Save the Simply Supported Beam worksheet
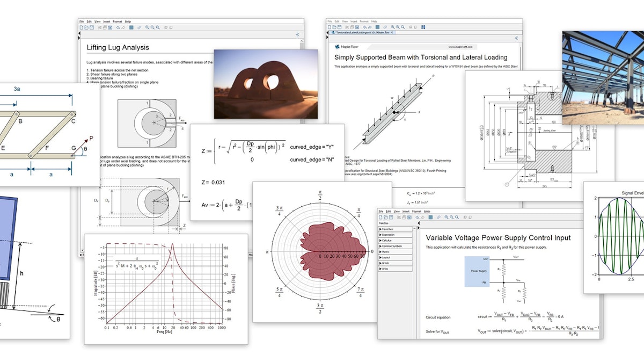 tap(339, 27)
